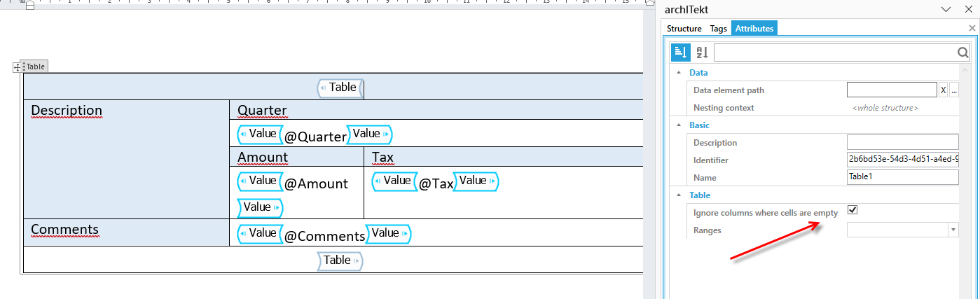Open archITekt pane options arrow
Viewport: 980px width, 299px height.
coord(946,9)
